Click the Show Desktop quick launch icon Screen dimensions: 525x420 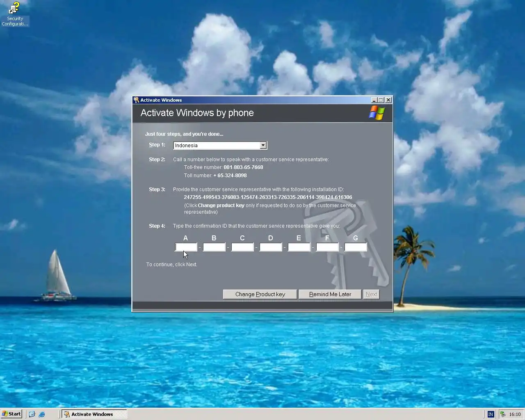tap(32, 414)
